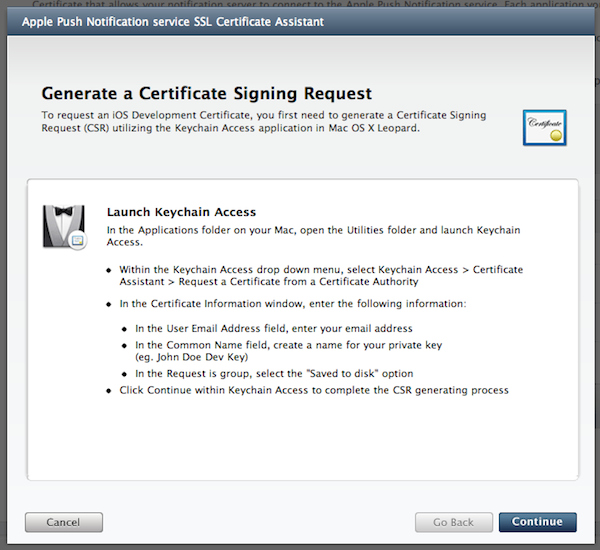Click the Applications folder instruction paragraph

313,236
